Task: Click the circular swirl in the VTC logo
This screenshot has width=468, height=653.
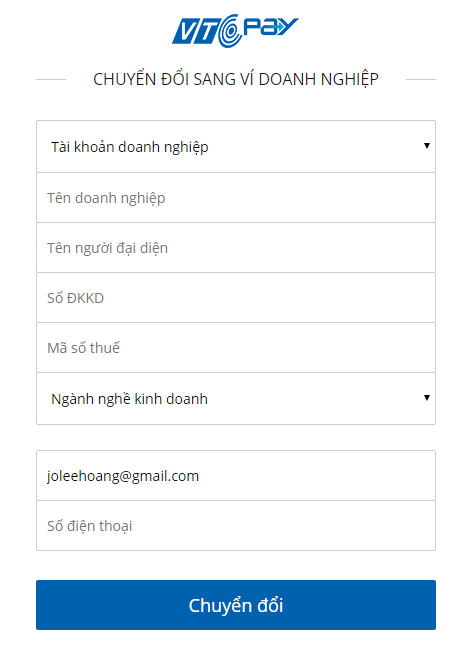Action: (x=230, y=31)
